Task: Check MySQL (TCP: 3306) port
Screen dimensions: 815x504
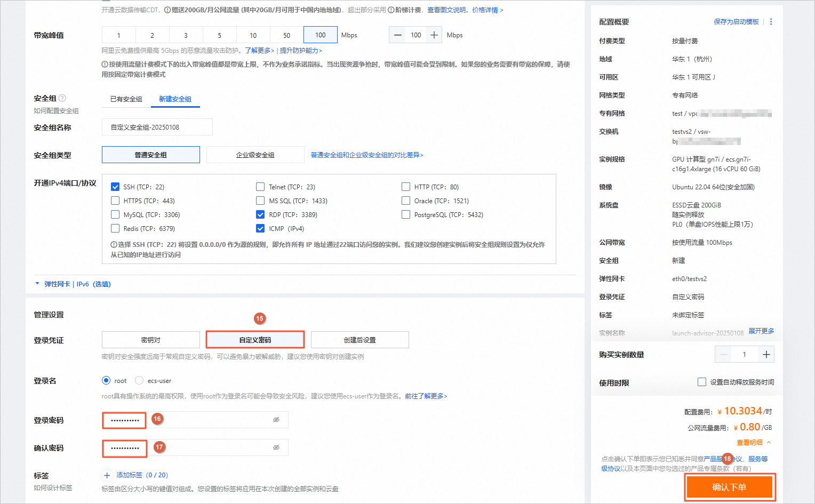Action: [115, 214]
